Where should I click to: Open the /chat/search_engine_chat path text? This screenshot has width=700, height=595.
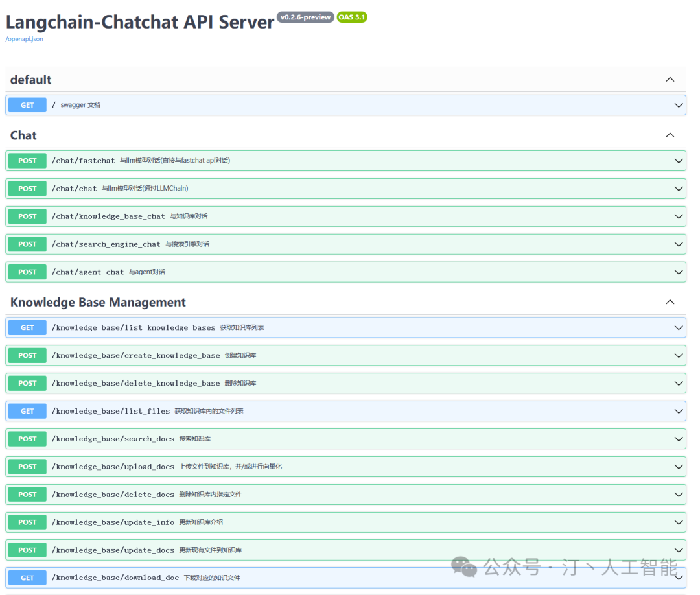(x=106, y=244)
